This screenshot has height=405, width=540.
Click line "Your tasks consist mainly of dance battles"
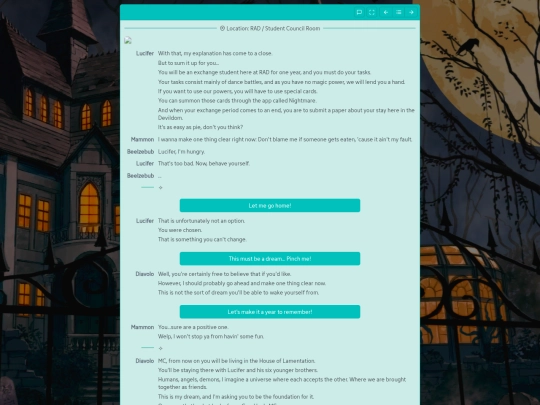(281, 82)
